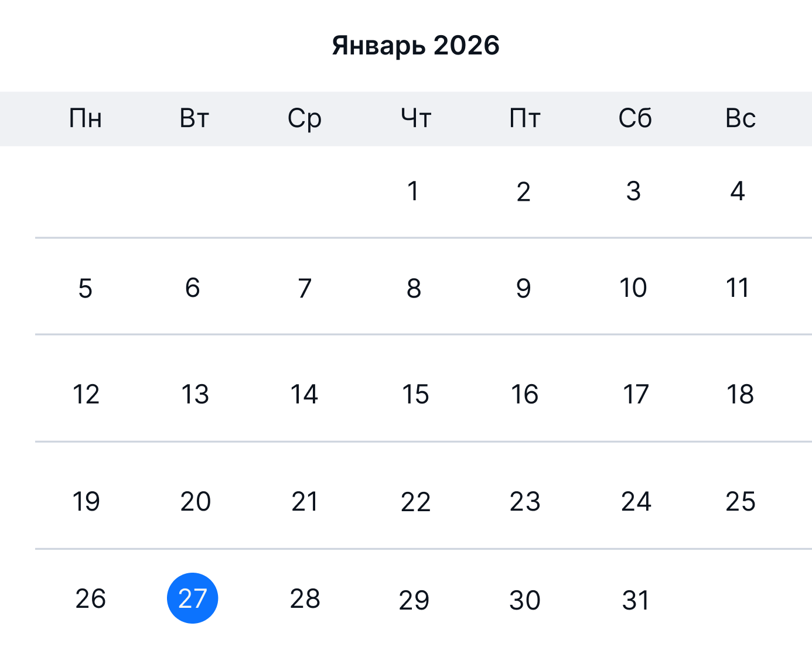The height and width of the screenshot is (657, 812).
Task: Select the date 7
Action: click(x=305, y=288)
